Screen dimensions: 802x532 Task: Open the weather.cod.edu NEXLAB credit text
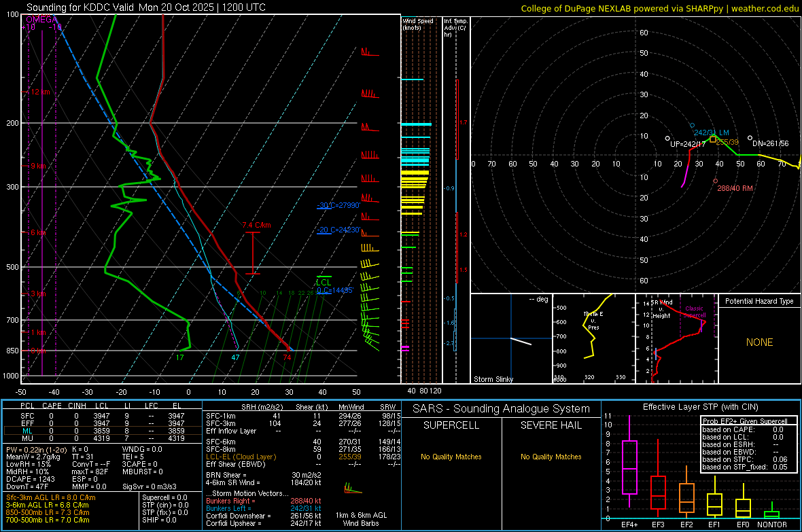[x=659, y=8]
